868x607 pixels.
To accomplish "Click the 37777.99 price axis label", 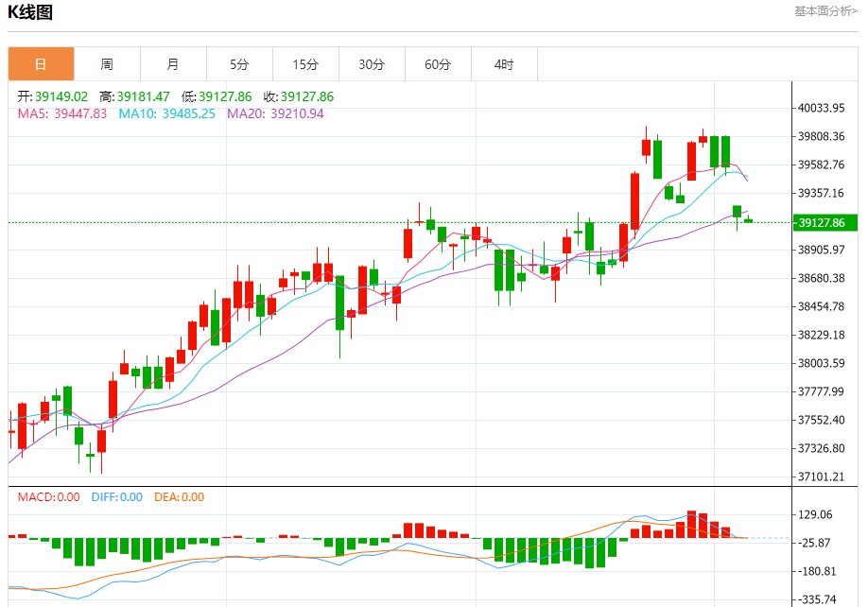I will pyautogui.click(x=821, y=391).
